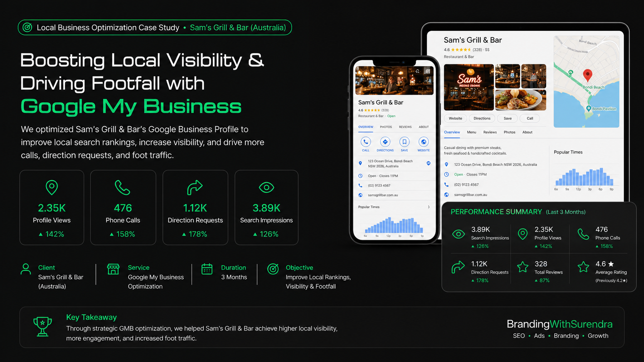Click the Popular Times bar chart on phone
The image size is (644, 362).
coord(394,225)
